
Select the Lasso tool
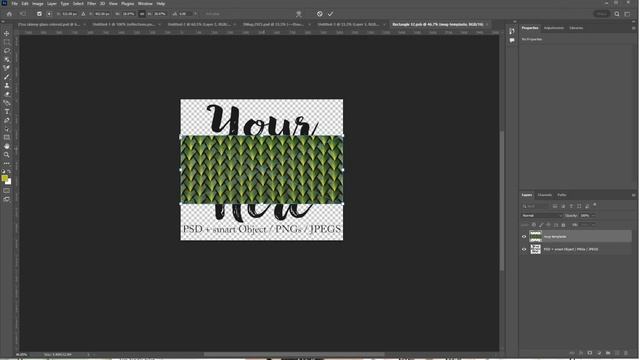coord(7,51)
